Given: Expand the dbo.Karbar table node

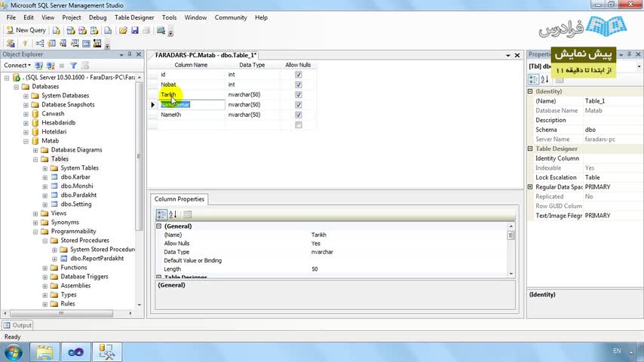Looking at the screenshot, I should [x=44, y=177].
